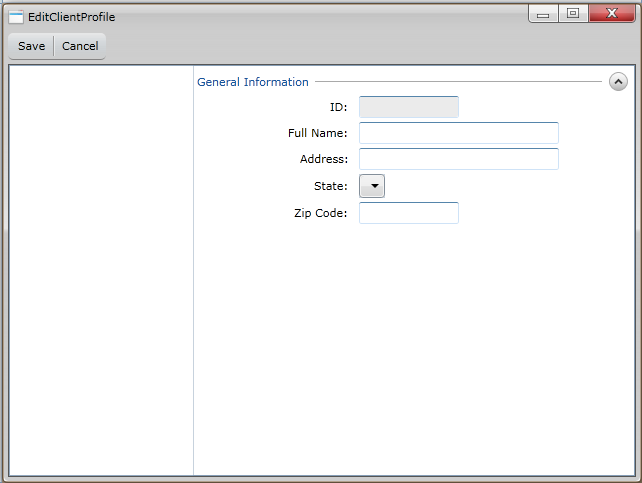Minimize the EditClientProfile window
The image size is (642, 483).
[543, 14]
